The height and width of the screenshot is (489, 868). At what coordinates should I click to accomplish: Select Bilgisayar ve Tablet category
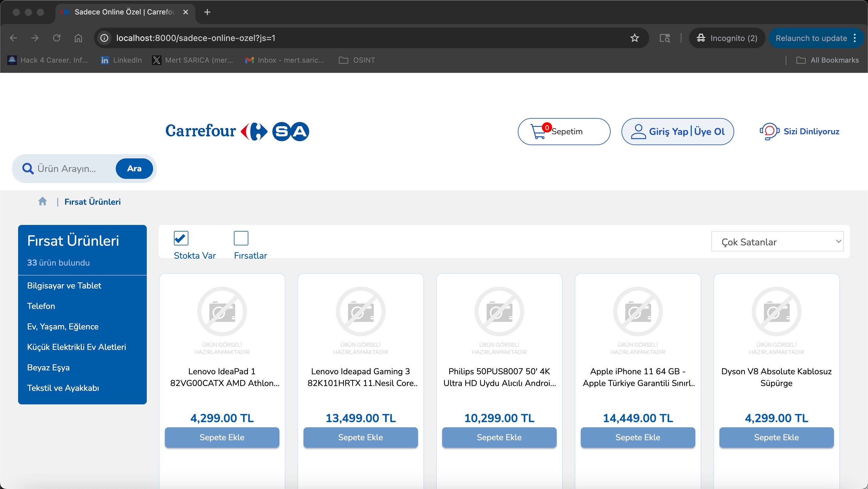click(64, 286)
